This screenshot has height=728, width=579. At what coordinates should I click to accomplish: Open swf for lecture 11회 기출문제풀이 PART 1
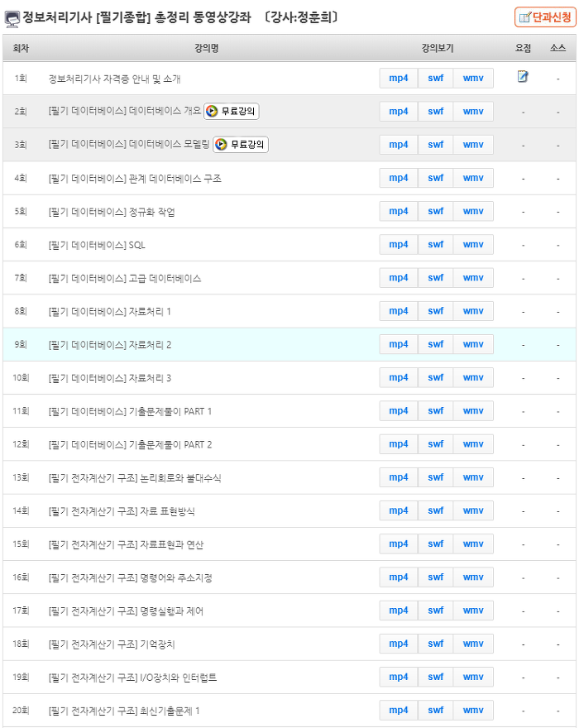(436, 411)
